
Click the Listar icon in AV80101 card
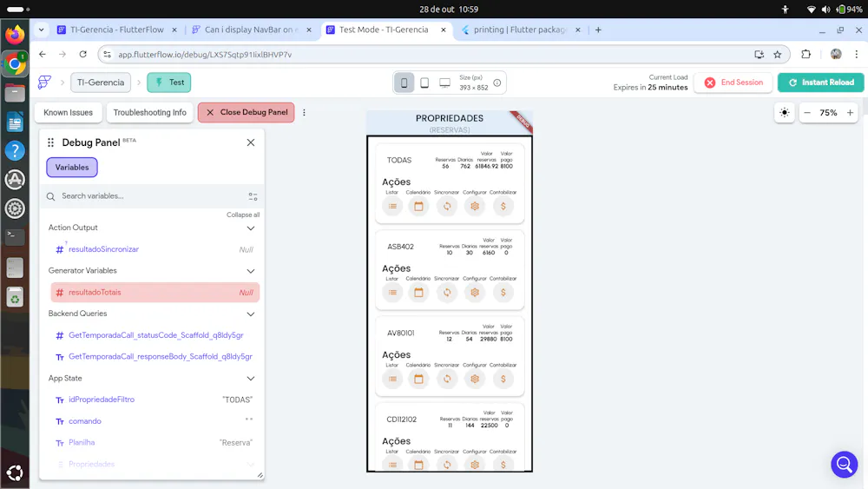coord(392,379)
